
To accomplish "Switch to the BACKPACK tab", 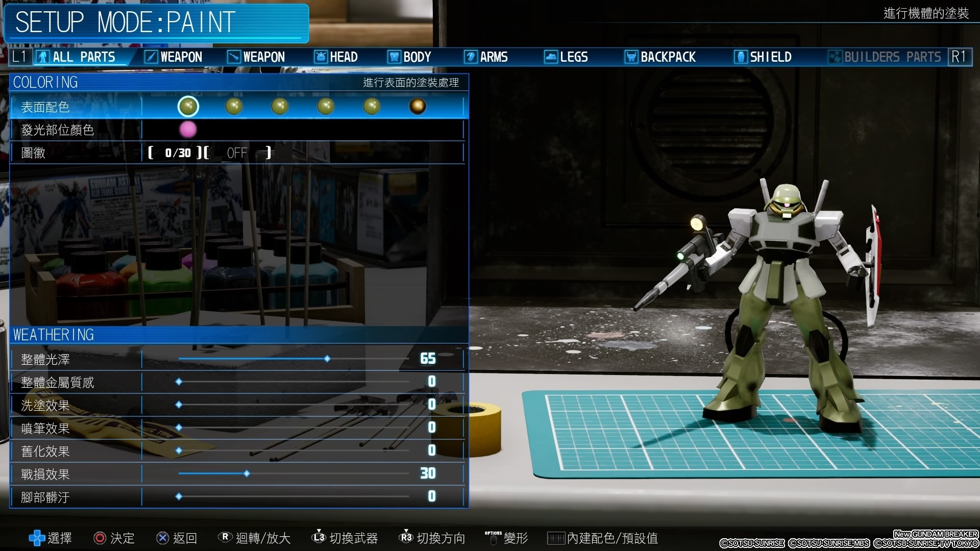I will click(660, 57).
